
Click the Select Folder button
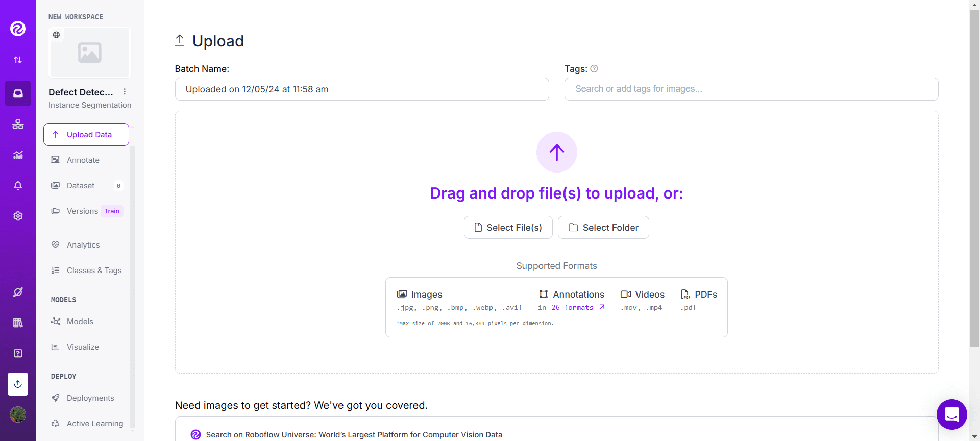pyautogui.click(x=603, y=228)
